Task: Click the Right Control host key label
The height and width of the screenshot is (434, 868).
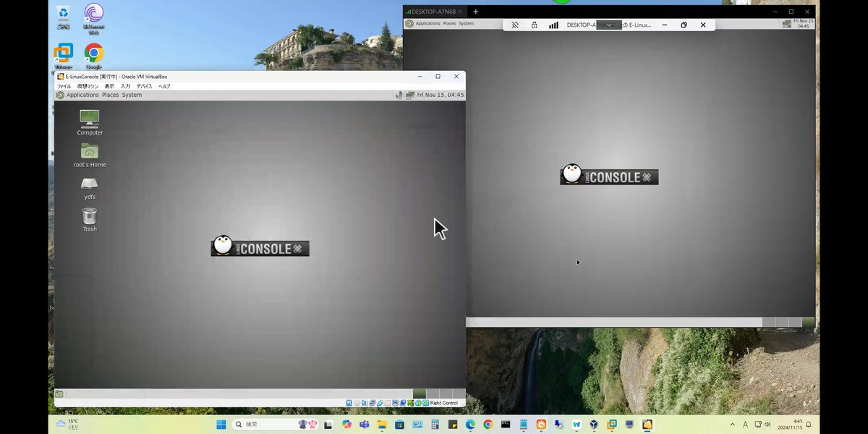Action: [x=444, y=403]
